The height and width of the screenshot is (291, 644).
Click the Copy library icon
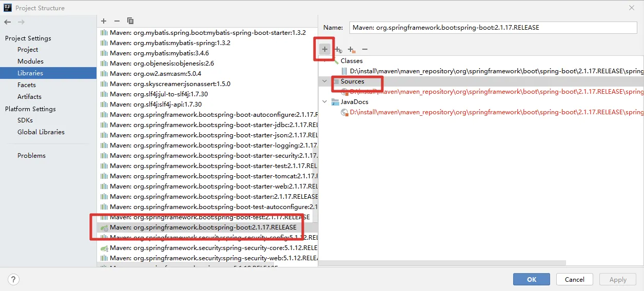coord(130,21)
